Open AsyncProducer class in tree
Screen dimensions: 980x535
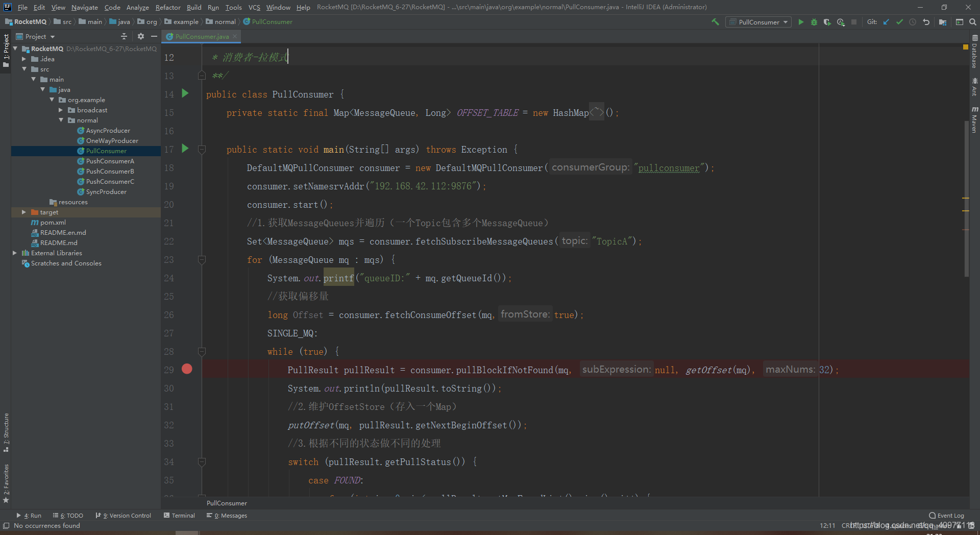pyautogui.click(x=108, y=130)
